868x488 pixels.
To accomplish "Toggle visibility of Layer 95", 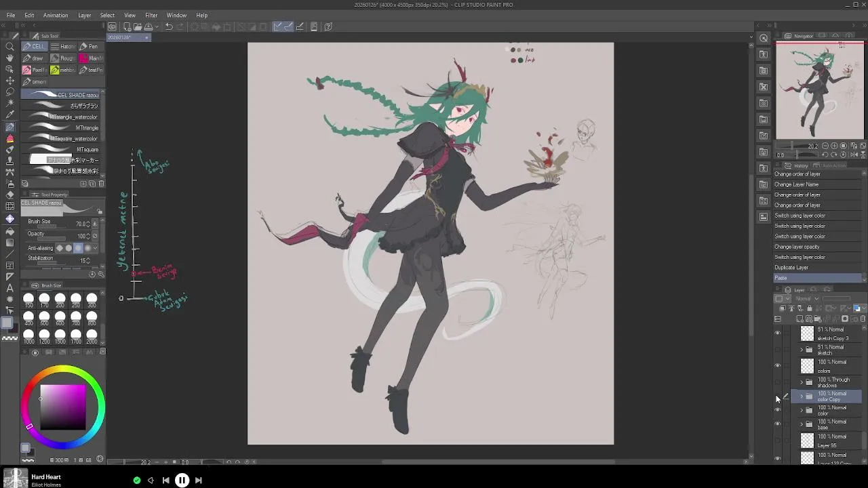I will click(x=778, y=441).
